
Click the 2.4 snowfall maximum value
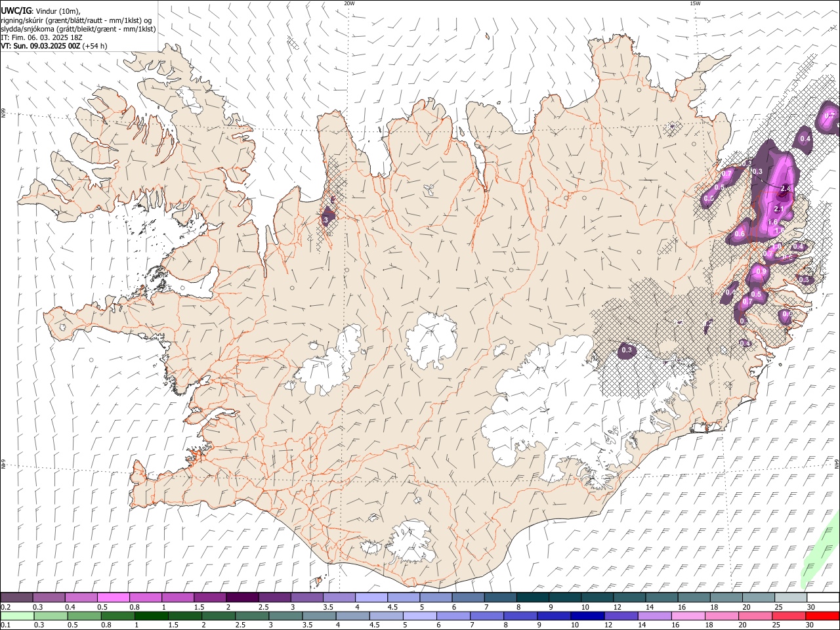pyautogui.click(x=784, y=189)
